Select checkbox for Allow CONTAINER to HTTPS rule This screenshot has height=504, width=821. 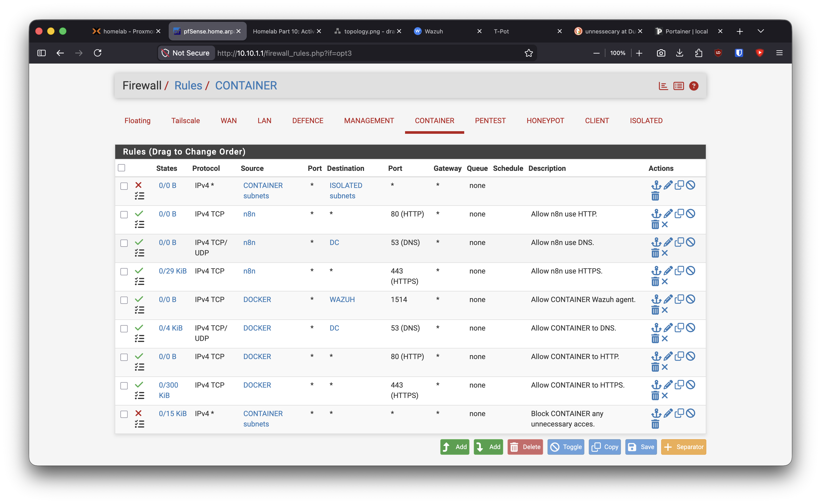(x=124, y=386)
